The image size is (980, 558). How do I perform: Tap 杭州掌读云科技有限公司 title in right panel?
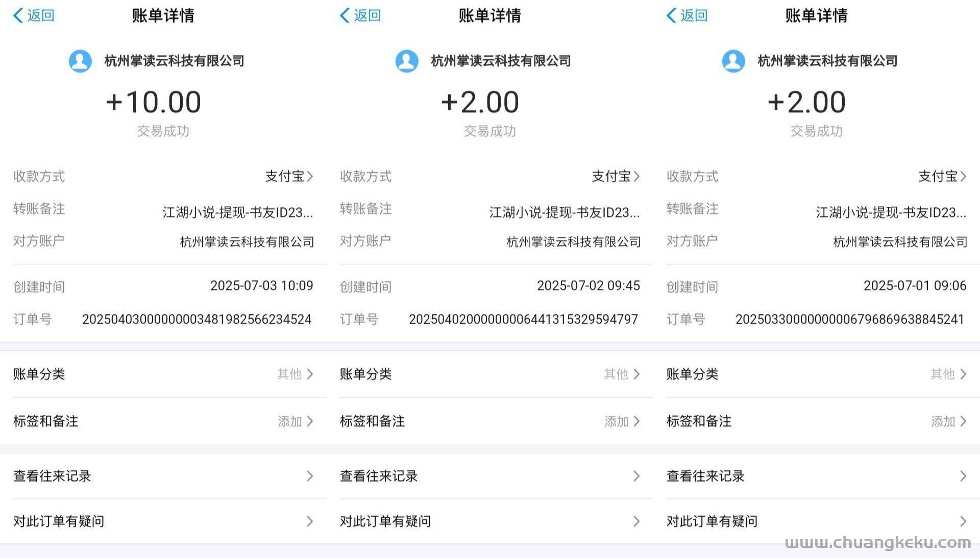coord(827,61)
